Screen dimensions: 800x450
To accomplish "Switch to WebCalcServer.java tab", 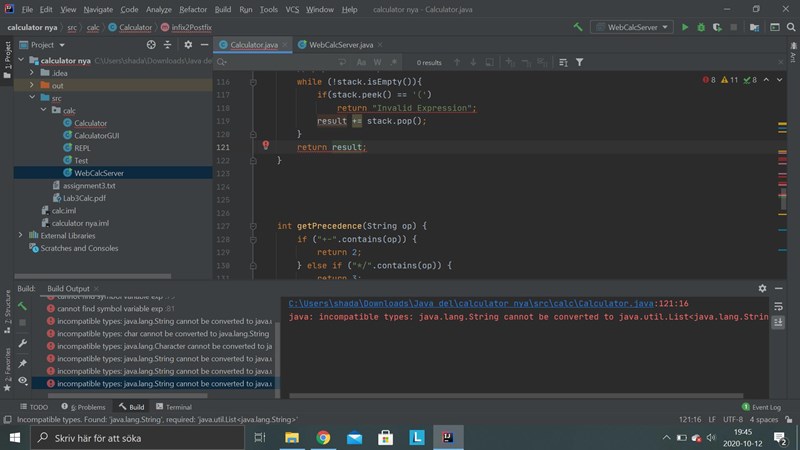I will [x=340, y=45].
